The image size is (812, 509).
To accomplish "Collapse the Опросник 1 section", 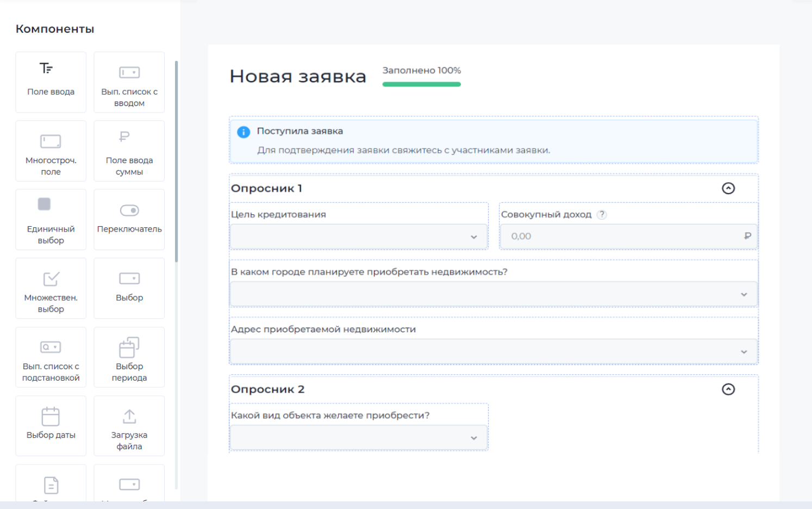I will pos(729,188).
